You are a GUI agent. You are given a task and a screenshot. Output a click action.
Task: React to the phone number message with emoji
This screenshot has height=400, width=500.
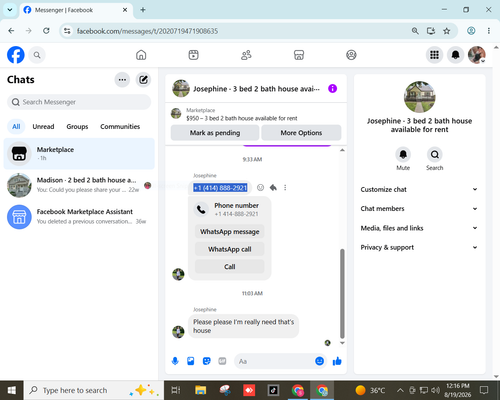(260, 188)
